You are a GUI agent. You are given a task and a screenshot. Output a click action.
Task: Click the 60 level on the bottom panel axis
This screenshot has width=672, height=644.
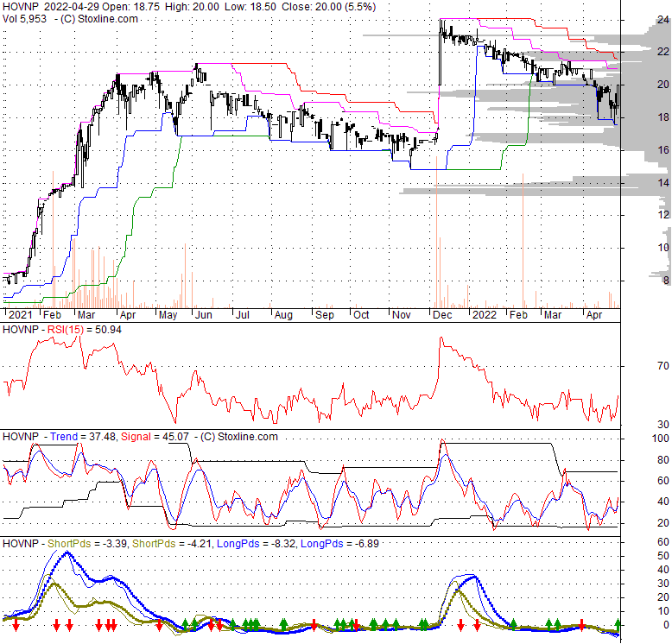[x=663, y=542]
